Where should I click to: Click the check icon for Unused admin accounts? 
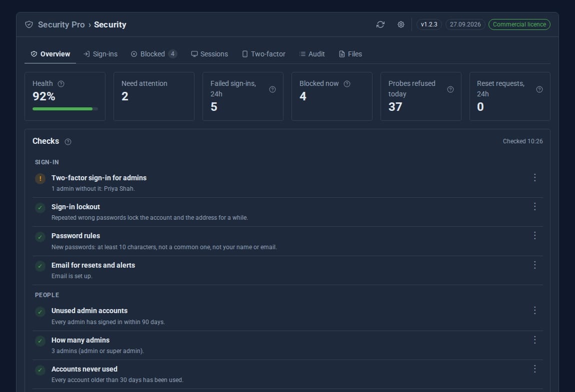tap(40, 312)
